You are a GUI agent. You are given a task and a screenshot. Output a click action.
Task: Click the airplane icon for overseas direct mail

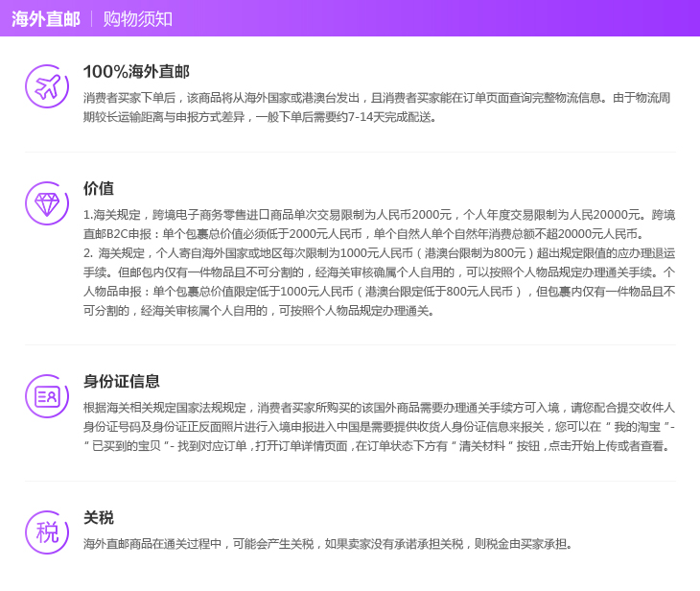point(47,86)
